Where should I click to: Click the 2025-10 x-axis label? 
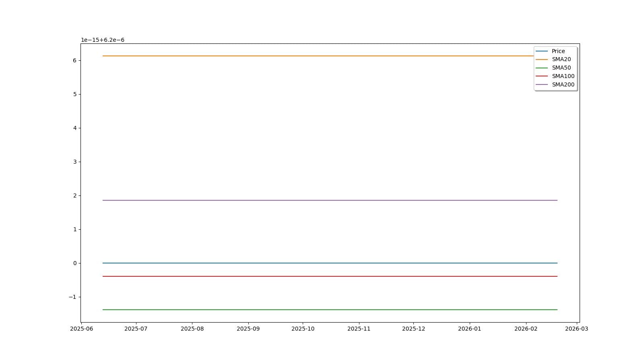click(x=303, y=329)
